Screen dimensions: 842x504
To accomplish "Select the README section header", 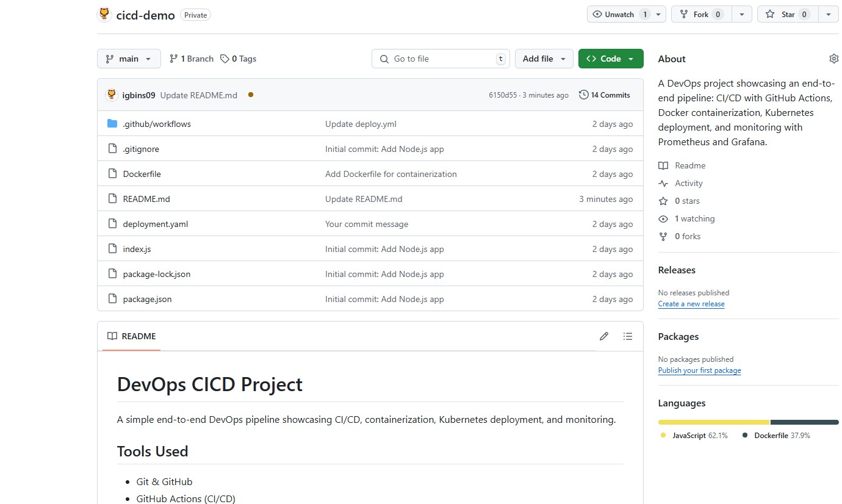I will (130, 336).
